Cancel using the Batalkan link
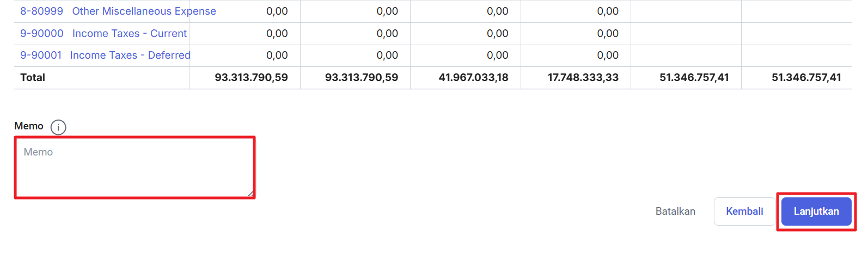Screen dimensions: 868x255 click(x=675, y=212)
